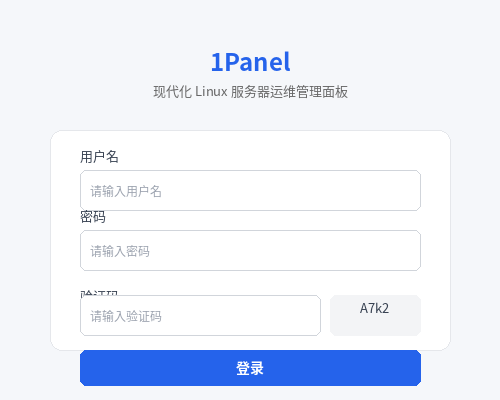500x400 pixels.
Task: Click the gray captcha box beside the input
Action: 375,315
